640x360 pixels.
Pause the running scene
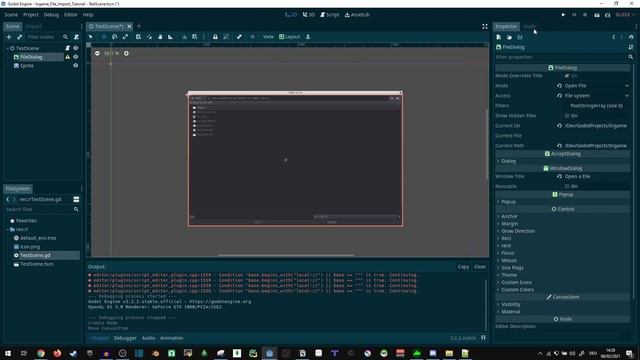point(574,15)
